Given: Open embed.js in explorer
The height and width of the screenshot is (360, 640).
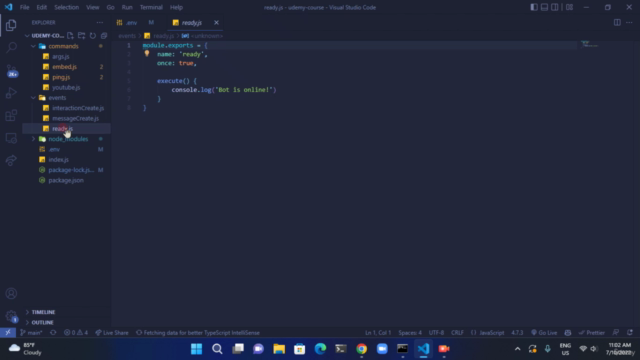Looking at the screenshot, I should (x=64, y=67).
